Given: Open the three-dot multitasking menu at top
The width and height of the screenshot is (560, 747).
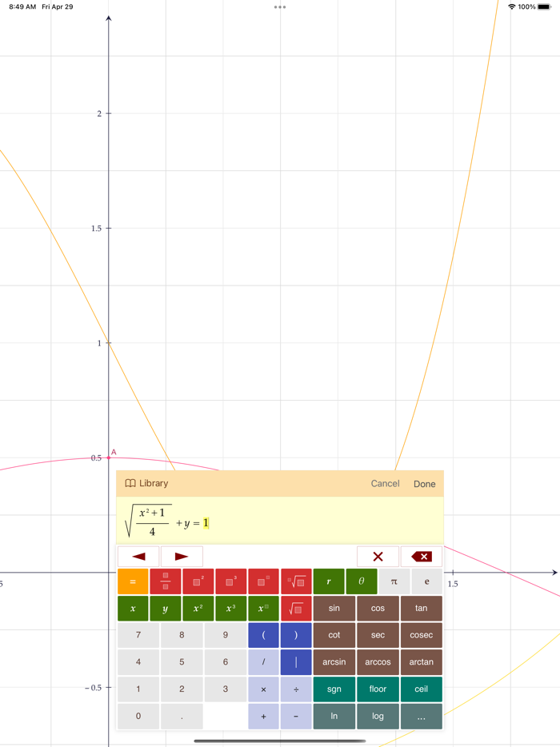Looking at the screenshot, I should click(x=280, y=7).
